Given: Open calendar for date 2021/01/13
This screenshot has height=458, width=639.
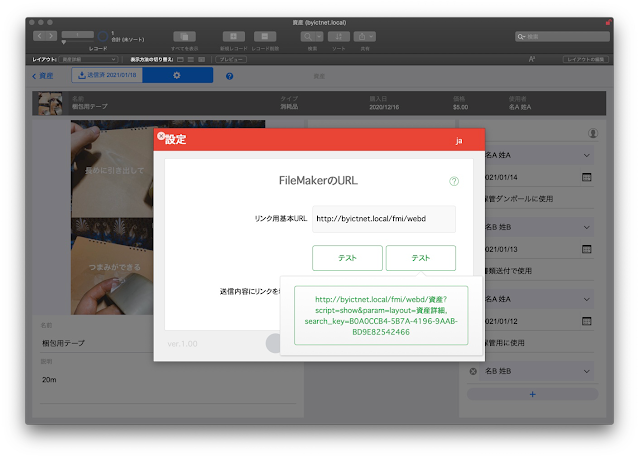Looking at the screenshot, I should pyautogui.click(x=586, y=249).
